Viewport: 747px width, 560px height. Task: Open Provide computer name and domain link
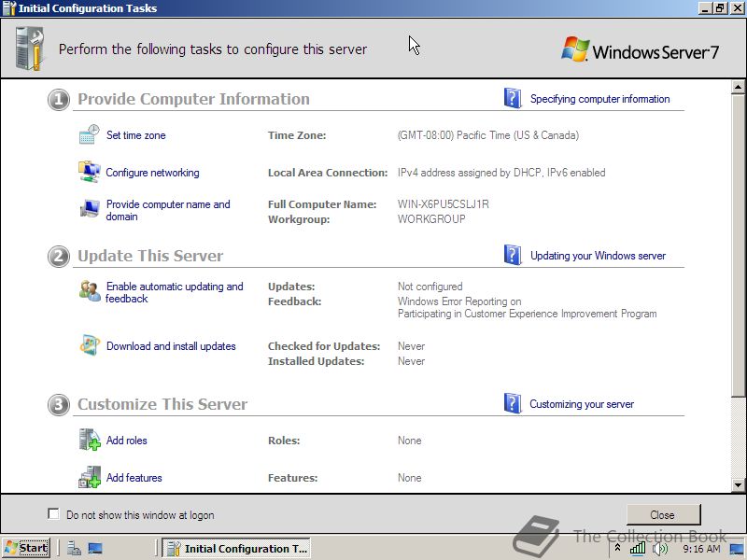click(x=168, y=210)
